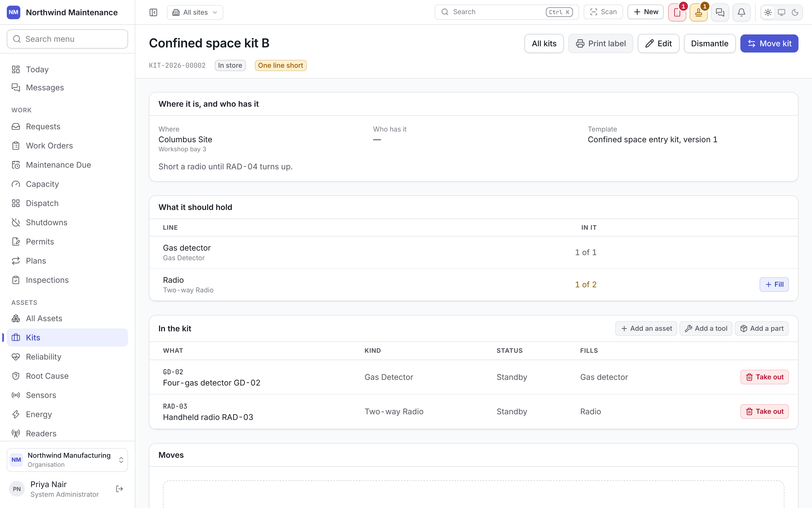This screenshot has width=812, height=508.
Task: Click the Print label button
Action: pos(601,43)
